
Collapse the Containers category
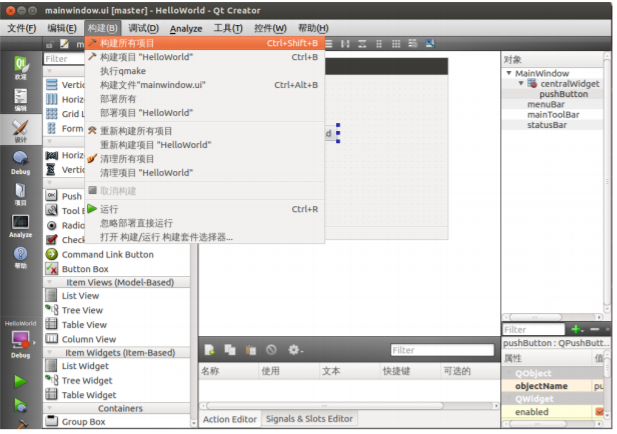50,408
